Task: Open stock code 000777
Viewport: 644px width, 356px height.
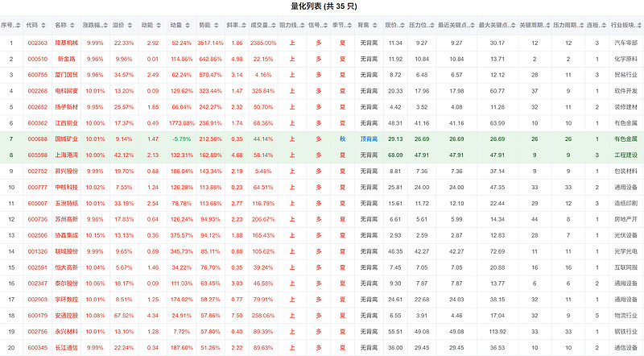Action: click(x=37, y=187)
